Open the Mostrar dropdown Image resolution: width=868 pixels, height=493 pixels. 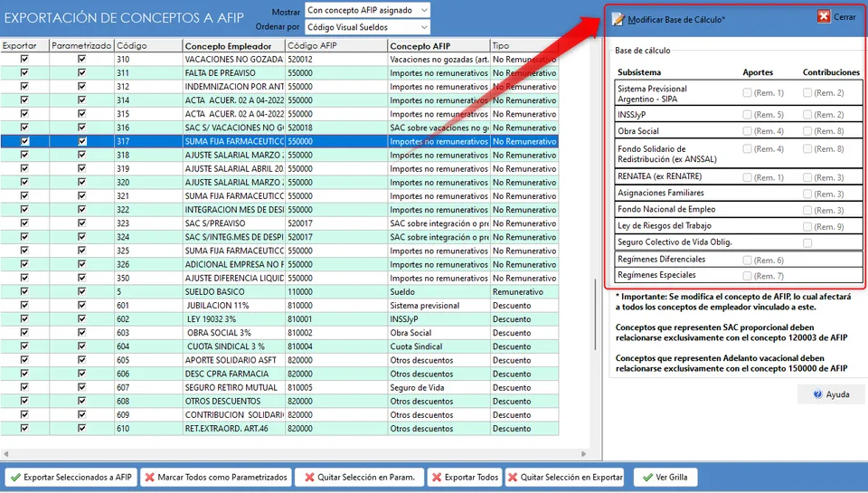tap(367, 10)
